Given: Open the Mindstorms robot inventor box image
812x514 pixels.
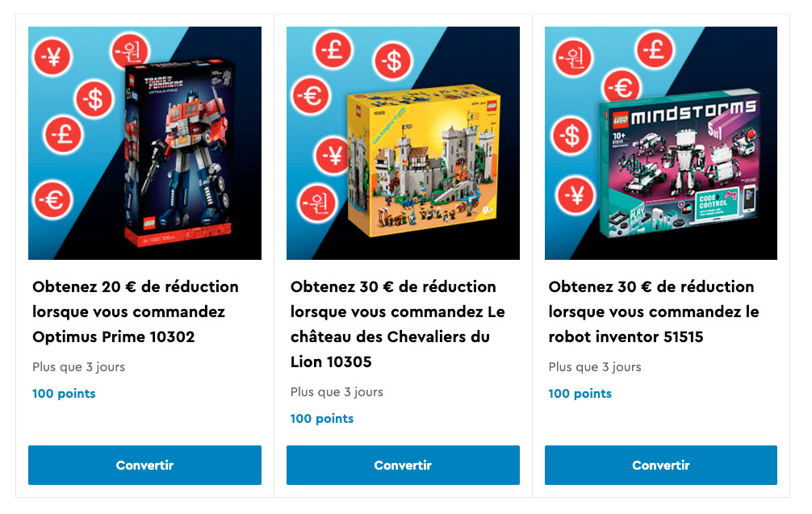Looking at the screenshot, I should click(680, 163).
